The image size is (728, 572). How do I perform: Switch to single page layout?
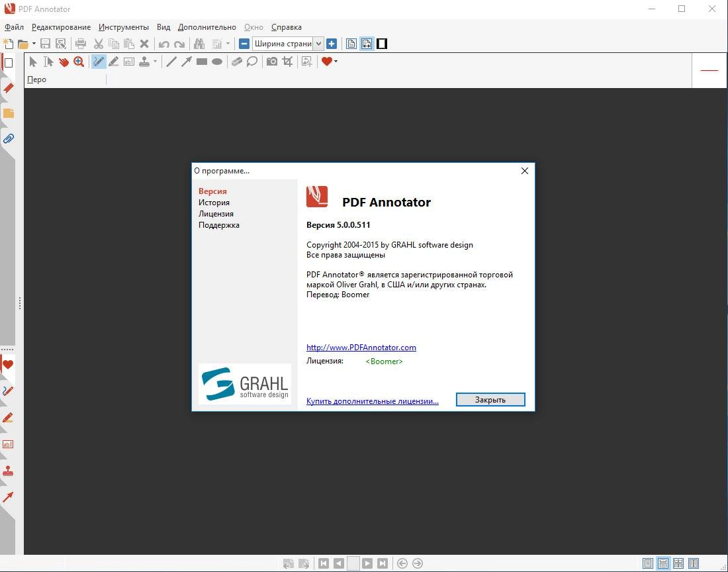648,563
